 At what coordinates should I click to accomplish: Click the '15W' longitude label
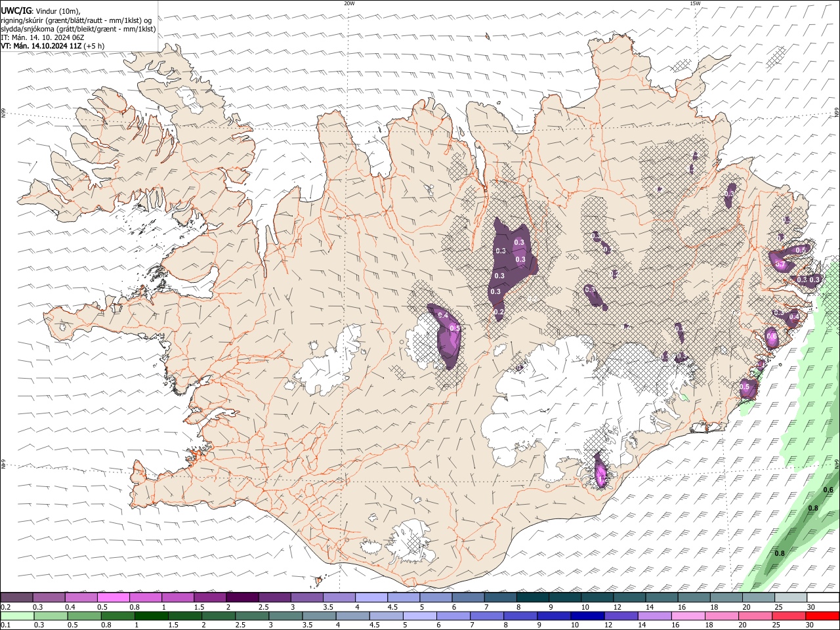[695, 3]
